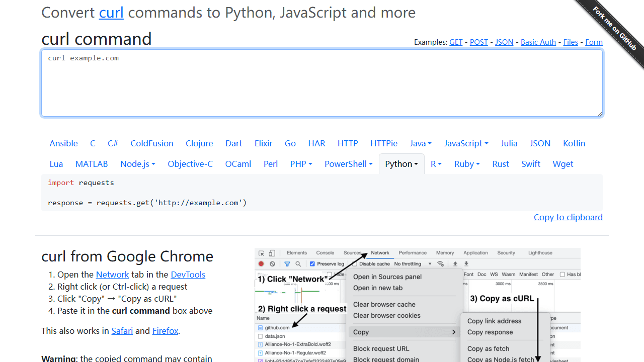Choose the Clojure tab
644x362 pixels.
[x=199, y=143]
